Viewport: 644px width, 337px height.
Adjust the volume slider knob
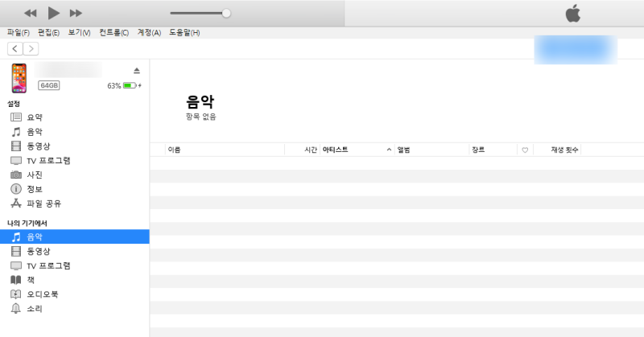[x=226, y=13]
